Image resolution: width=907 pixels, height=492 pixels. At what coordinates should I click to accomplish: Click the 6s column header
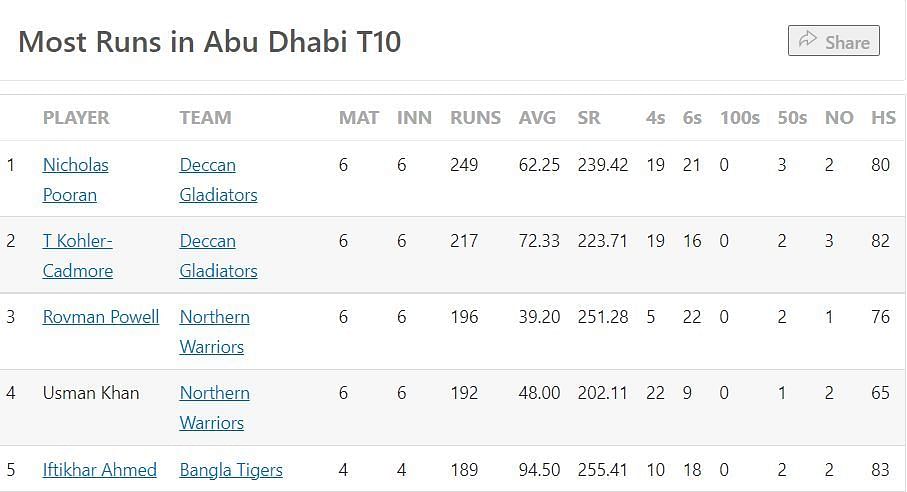point(692,118)
